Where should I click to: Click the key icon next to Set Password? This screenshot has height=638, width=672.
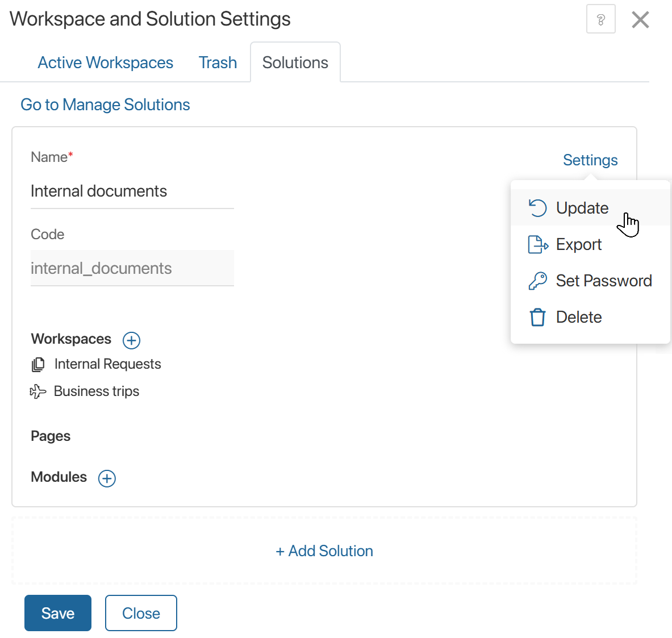[537, 281]
